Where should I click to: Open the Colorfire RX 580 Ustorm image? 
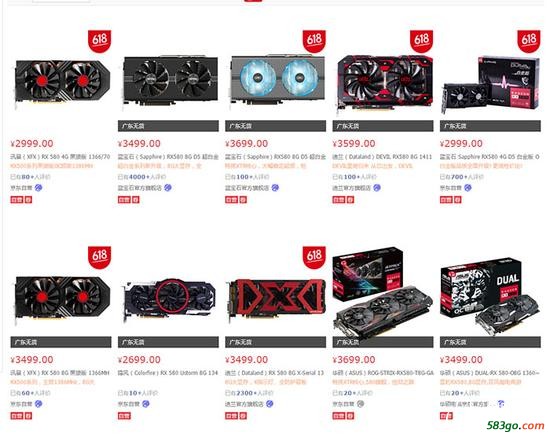click(169, 300)
